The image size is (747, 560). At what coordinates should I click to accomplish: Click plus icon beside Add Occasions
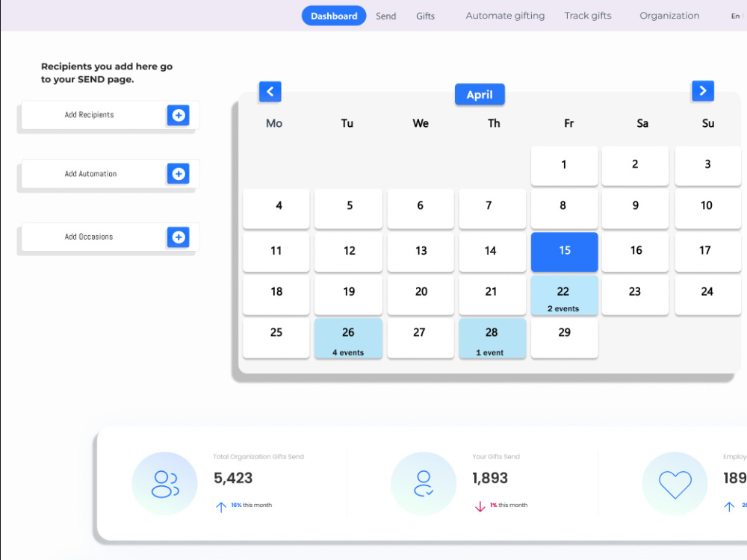[179, 237]
